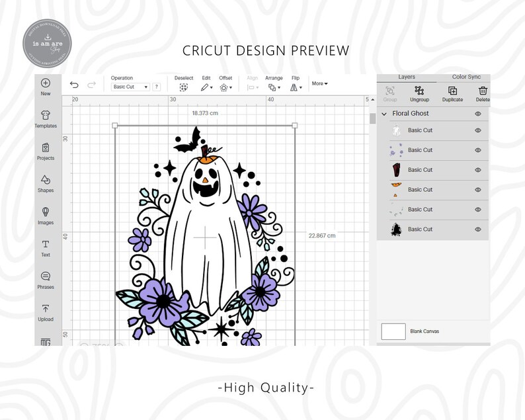Open the Shapes tool
The width and height of the screenshot is (525, 420).
click(46, 180)
